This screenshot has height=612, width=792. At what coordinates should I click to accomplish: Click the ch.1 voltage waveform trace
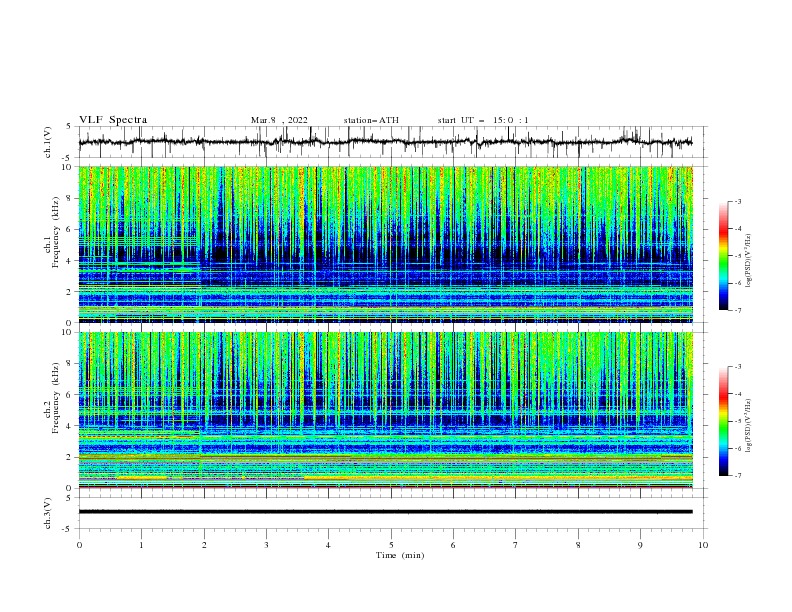click(386, 142)
